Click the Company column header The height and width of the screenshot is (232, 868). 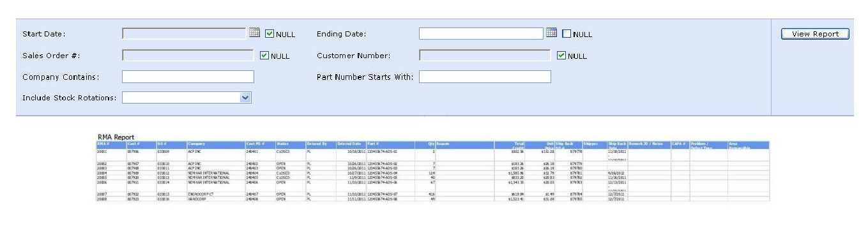point(216,145)
